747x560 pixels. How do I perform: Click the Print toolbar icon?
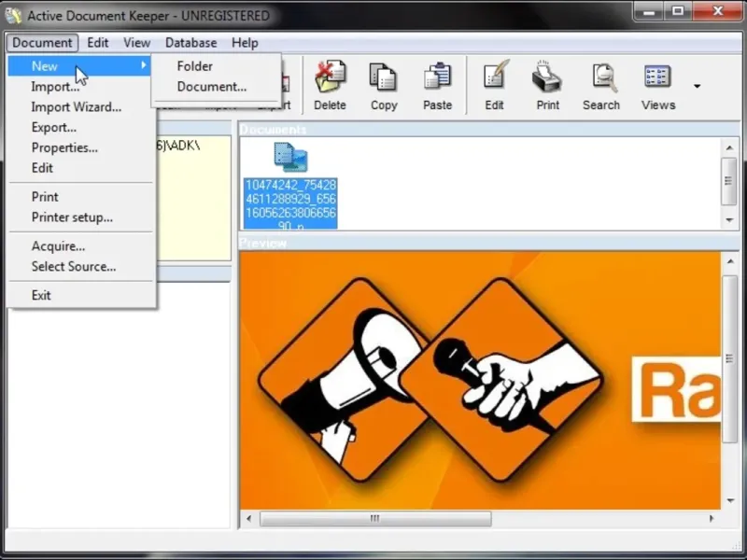tap(548, 86)
